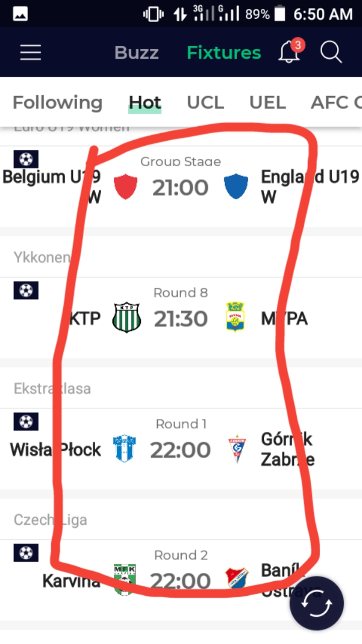The image size is (362, 644).
Task: Tap the Wisła Płock club crest
Action: (x=124, y=449)
